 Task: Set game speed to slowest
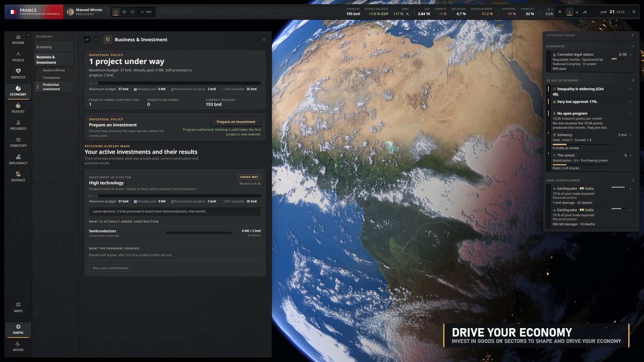point(569,12)
